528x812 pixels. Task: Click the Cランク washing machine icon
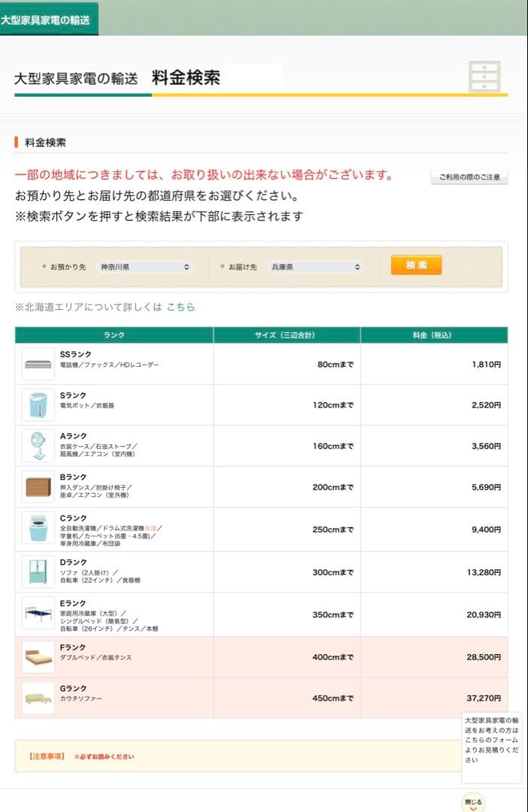(38, 529)
